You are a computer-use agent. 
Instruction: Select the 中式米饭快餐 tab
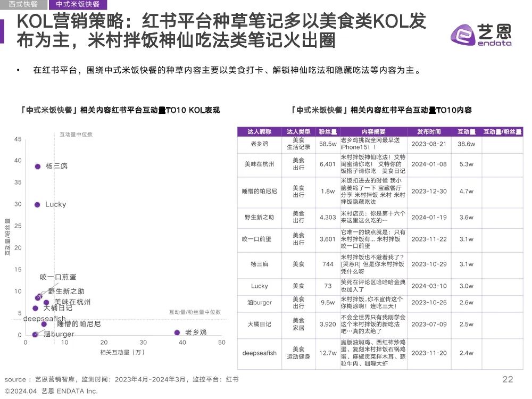pos(78,4)
